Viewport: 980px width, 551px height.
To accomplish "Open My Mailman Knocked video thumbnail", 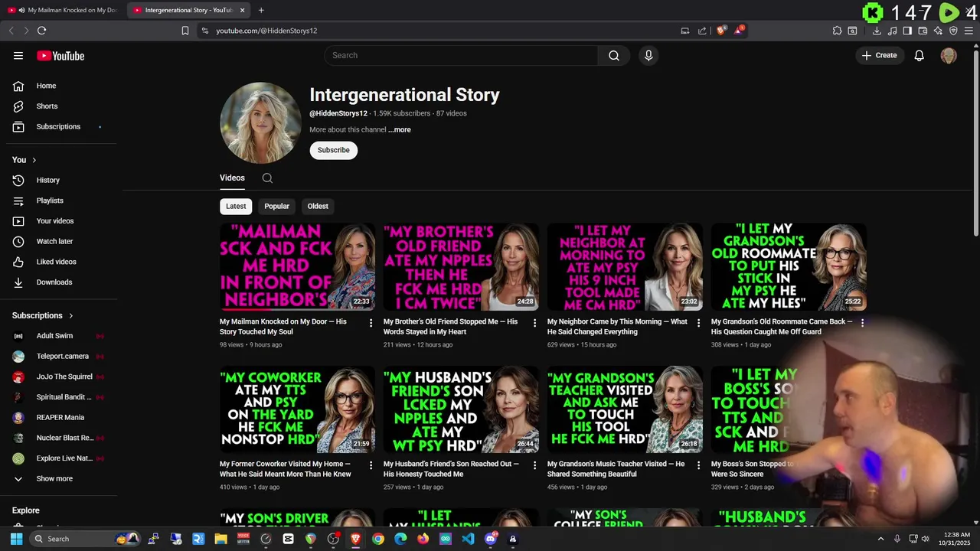I will (x=297, y=266).
